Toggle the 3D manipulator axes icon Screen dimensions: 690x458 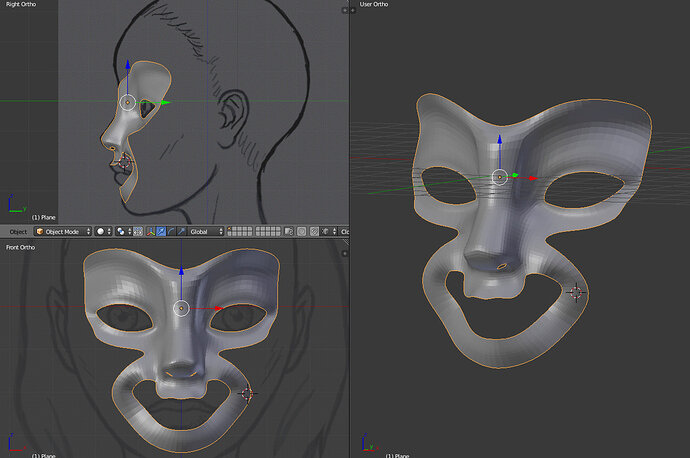pyautogui.click(x=150, y=231)
